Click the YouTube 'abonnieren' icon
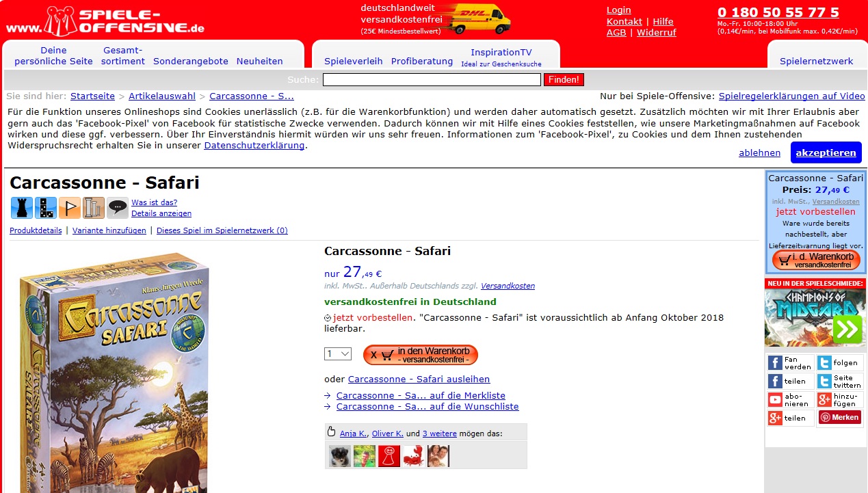This screenshot has width=868, height=493. pyautogui.click(x=775, y=400)
